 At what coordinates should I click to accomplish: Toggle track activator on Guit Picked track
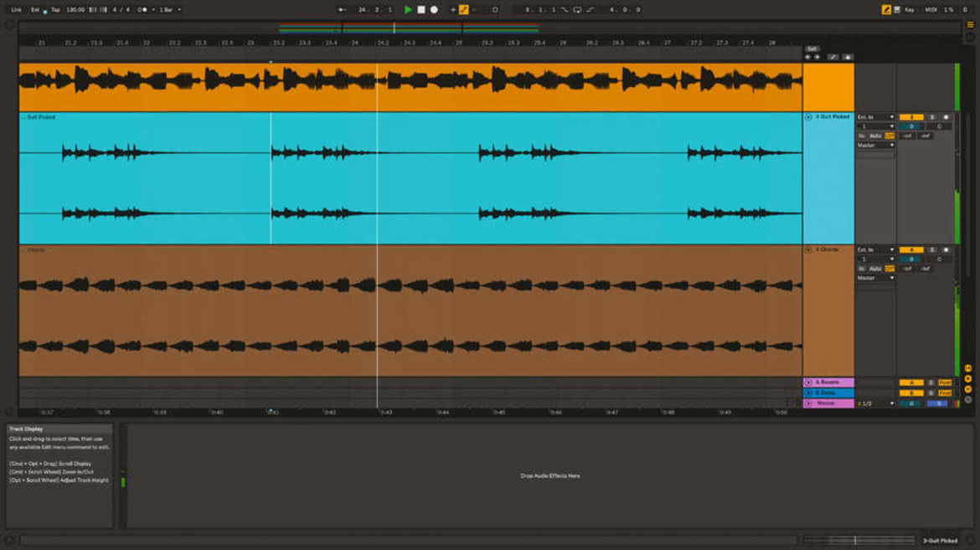tap(911, 117)
